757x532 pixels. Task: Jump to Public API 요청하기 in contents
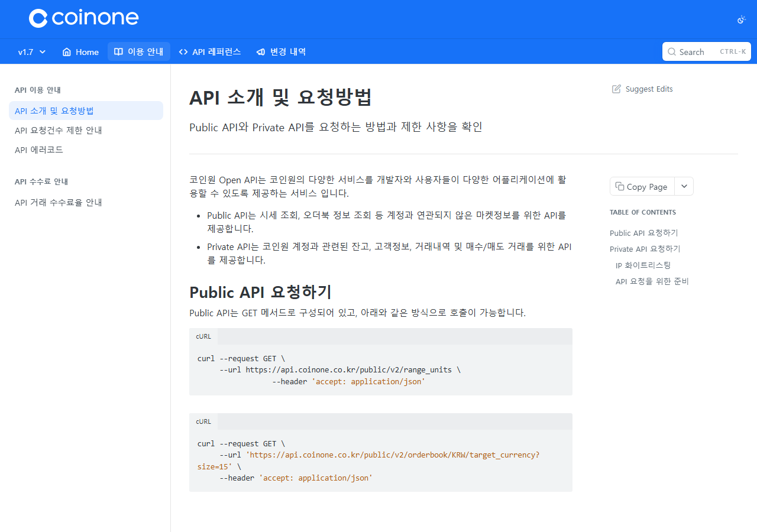(x=644, y=233)
